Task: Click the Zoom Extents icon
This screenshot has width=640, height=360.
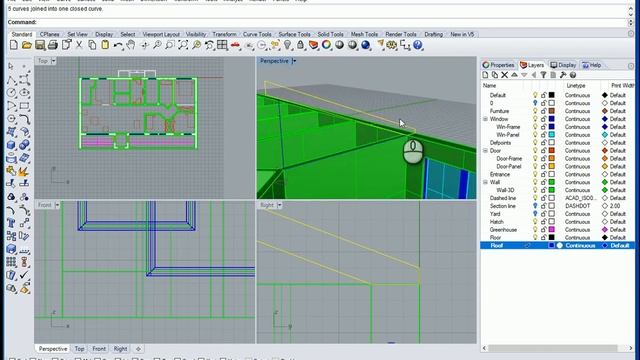Action: (x=183, y=45)
